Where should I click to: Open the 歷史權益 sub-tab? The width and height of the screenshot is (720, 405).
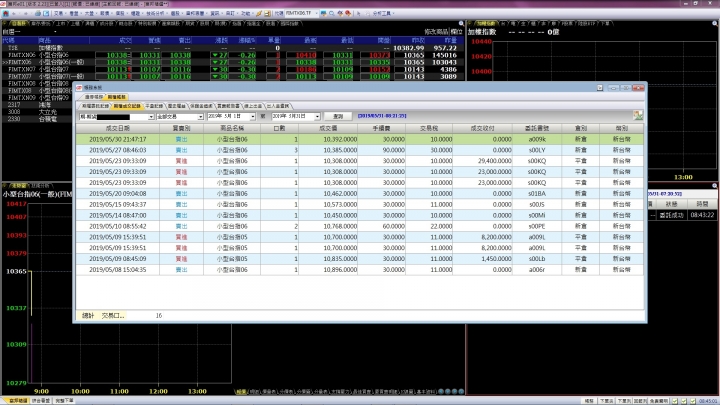click(x=176, y=106)
